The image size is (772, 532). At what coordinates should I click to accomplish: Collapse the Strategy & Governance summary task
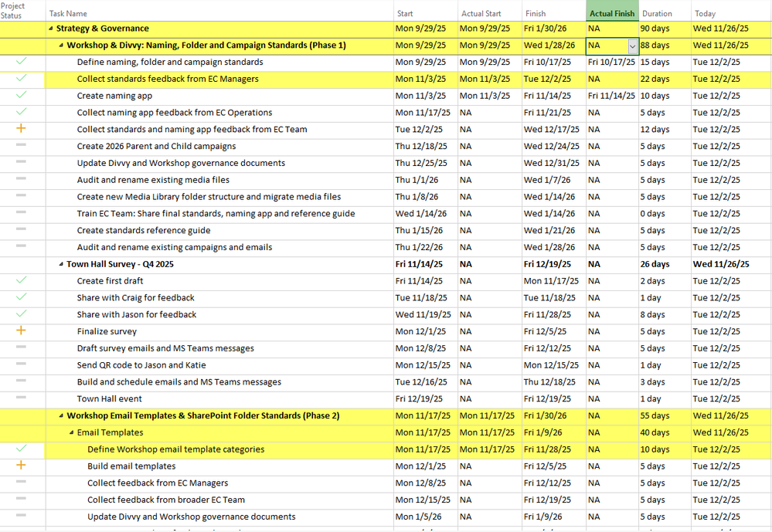pos(51,29)
